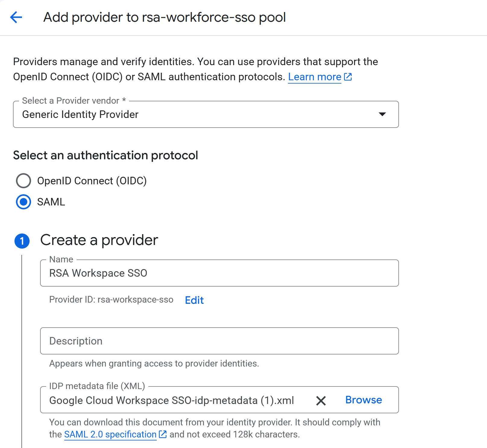
Task: Click the external link icon after SAML 2.0 specification
Action: click(163, 434)
